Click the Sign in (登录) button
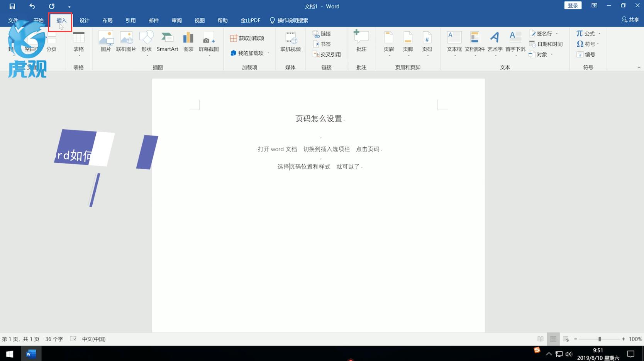Screen dimensions: 644x361 point(573,5)
